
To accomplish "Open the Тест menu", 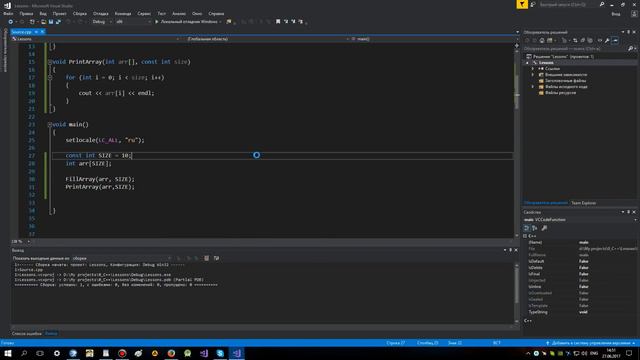I will [x=162, y=13].
